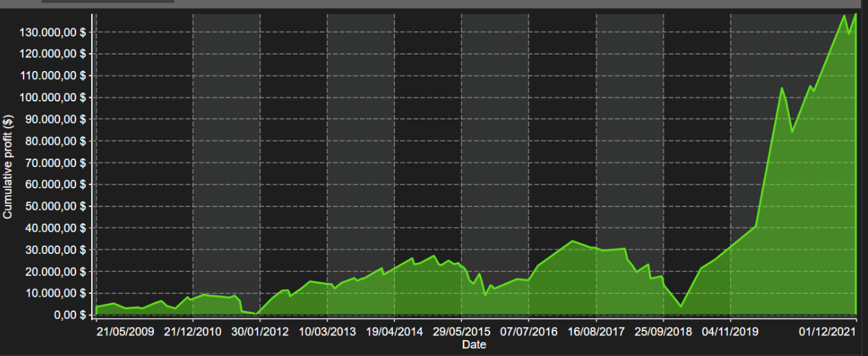Click the 'Cumulative profit ($)' axis title
This screenshot has width=868, height=356.
[8, 168]
